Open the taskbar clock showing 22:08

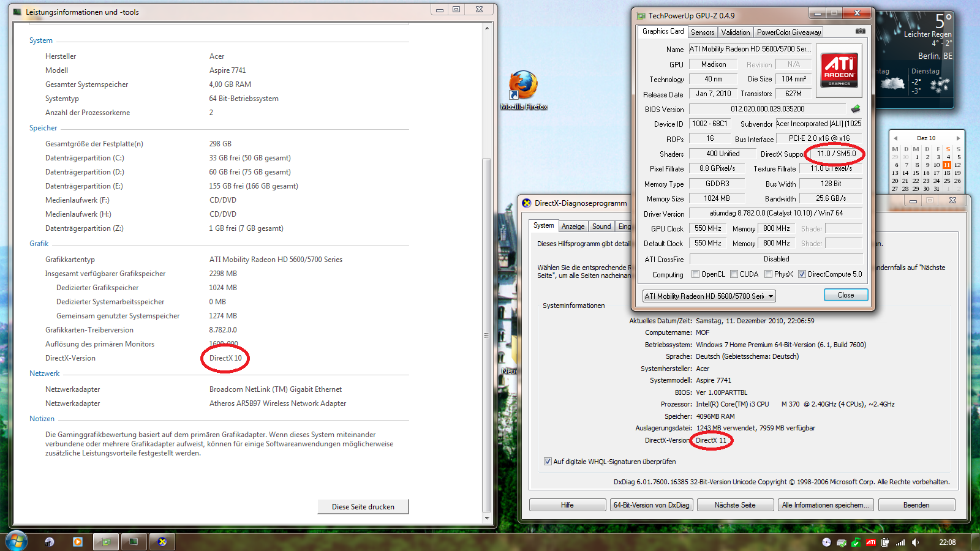click(948, 542)
